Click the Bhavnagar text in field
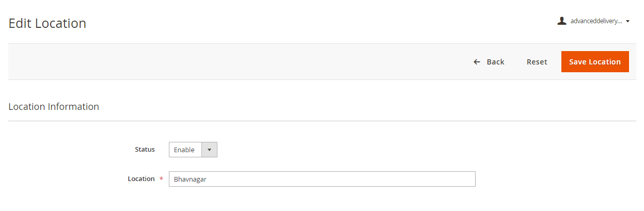Screen dimensions: 644x211 click(190, 179)
